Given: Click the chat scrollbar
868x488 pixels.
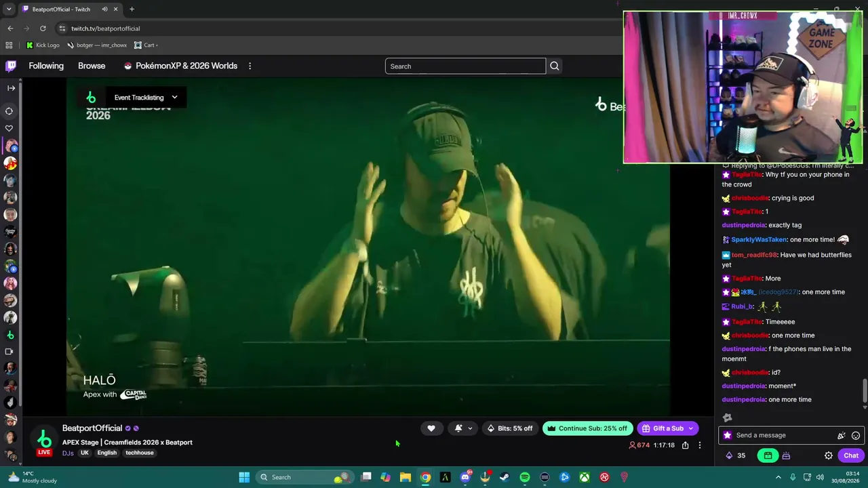Looking at the screenshot, I should [865, 390].
